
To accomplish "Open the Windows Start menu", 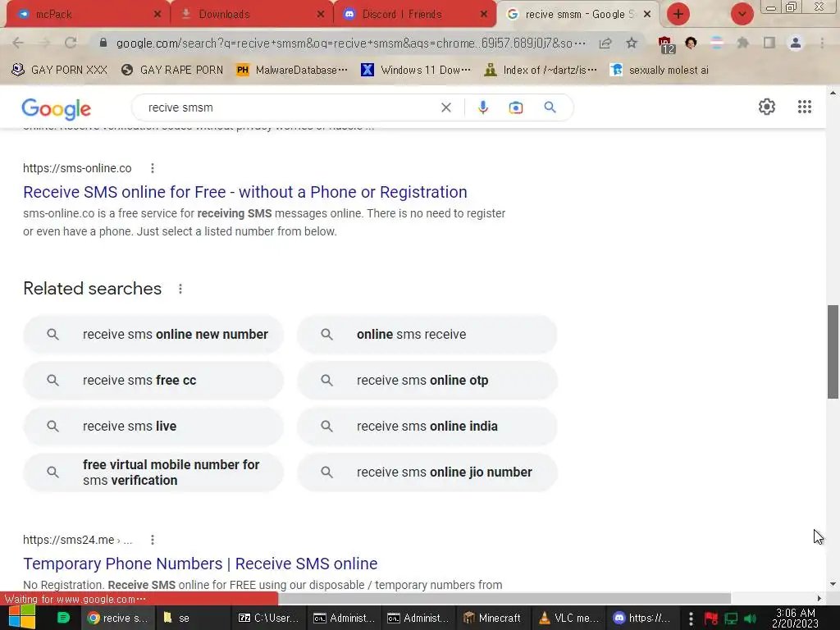I will [x=21, y=618].
